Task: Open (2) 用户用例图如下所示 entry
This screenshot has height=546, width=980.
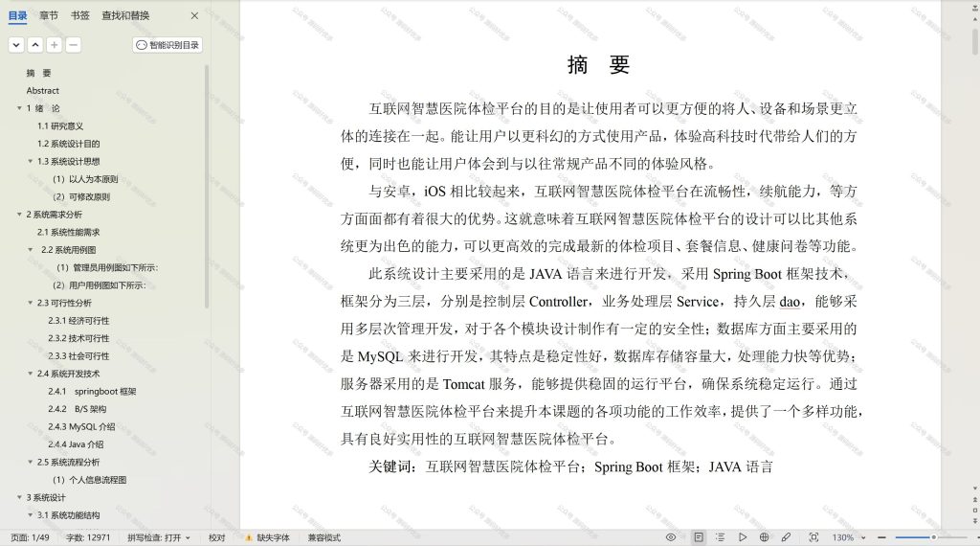Action: 100,285
